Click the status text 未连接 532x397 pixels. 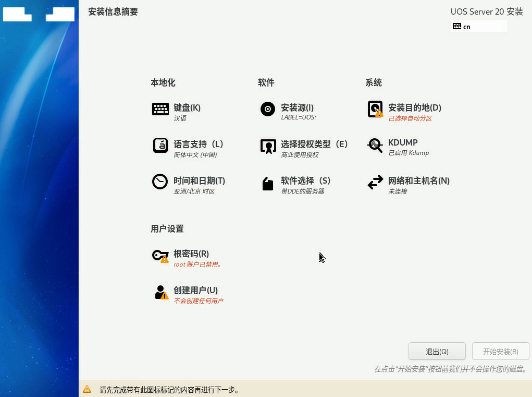398,191
